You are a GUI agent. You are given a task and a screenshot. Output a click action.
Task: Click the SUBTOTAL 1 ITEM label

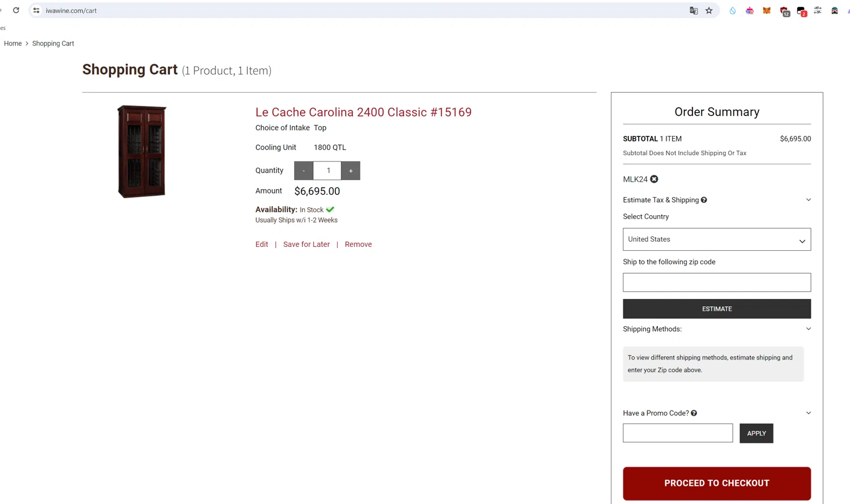coord(652,139)
